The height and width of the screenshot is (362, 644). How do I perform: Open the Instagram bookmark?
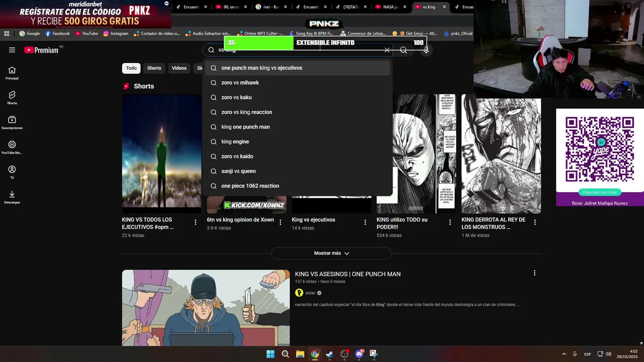(x=116, y=34)
